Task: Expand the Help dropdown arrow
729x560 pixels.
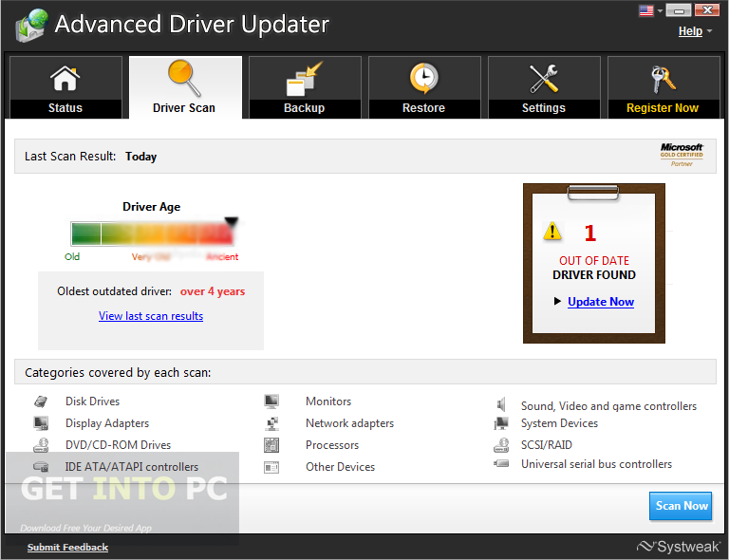Action: click(709, 31)
